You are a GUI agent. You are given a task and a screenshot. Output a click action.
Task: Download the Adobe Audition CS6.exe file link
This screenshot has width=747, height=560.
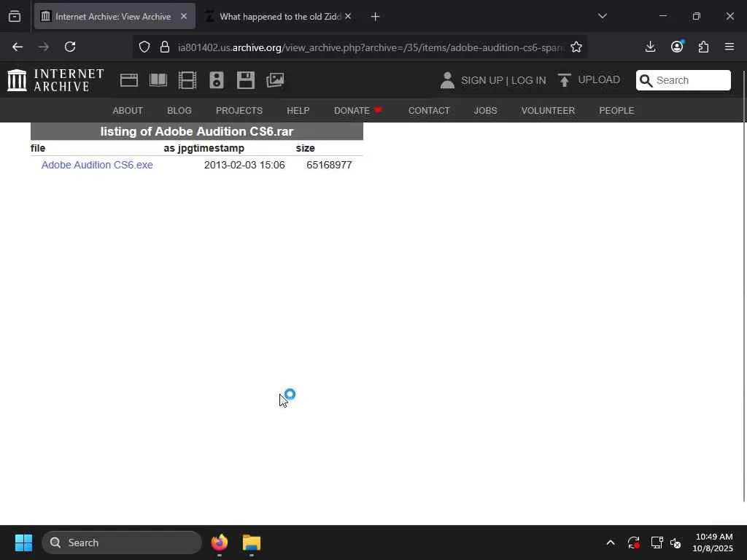click(97, 165)
